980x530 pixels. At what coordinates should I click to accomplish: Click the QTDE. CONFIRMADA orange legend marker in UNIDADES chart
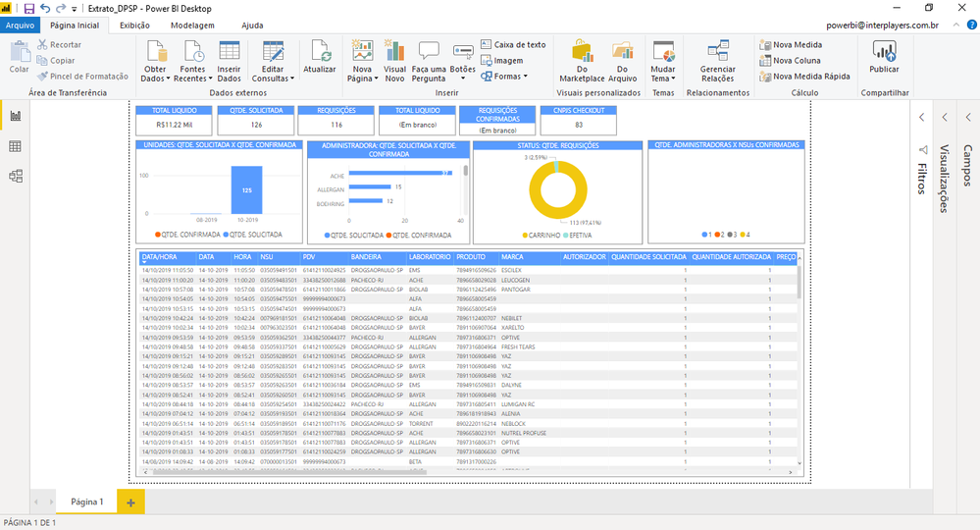click(158, 235)
